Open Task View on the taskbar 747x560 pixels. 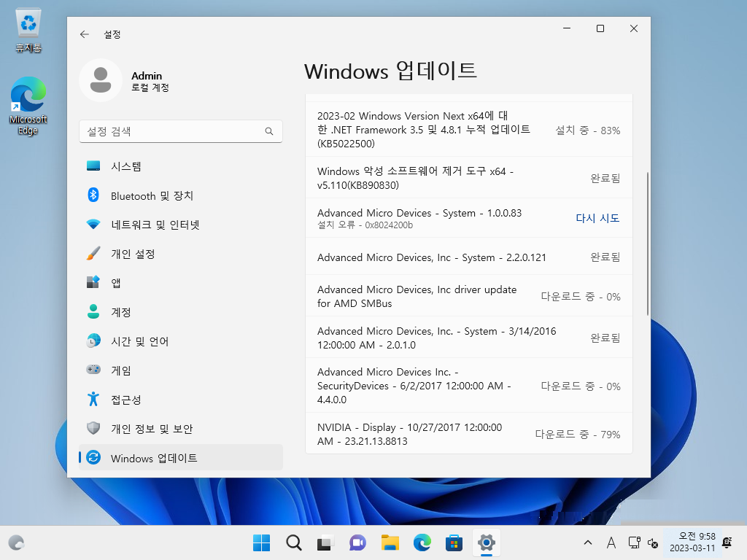(x=325, y=542)
